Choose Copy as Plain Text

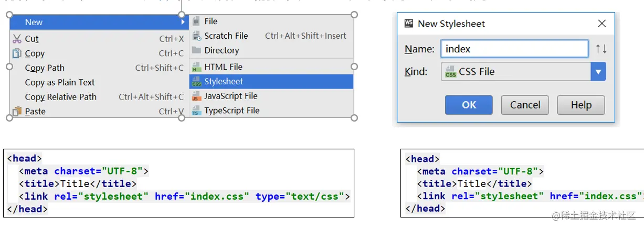click(x=99, y=82)
